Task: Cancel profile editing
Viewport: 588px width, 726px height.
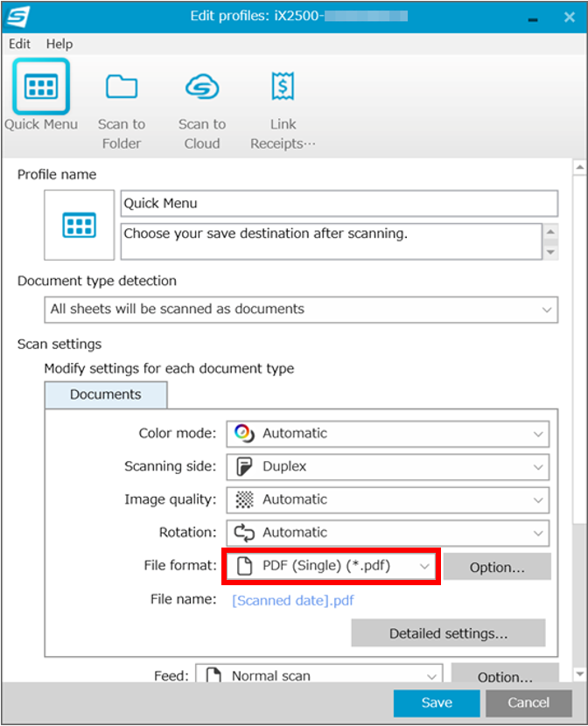Action: coord(528,703)
